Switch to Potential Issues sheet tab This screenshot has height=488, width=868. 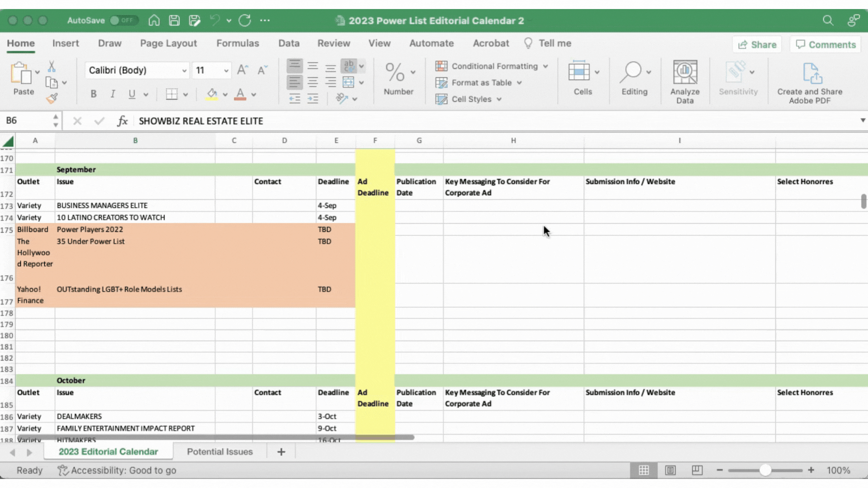220,451
